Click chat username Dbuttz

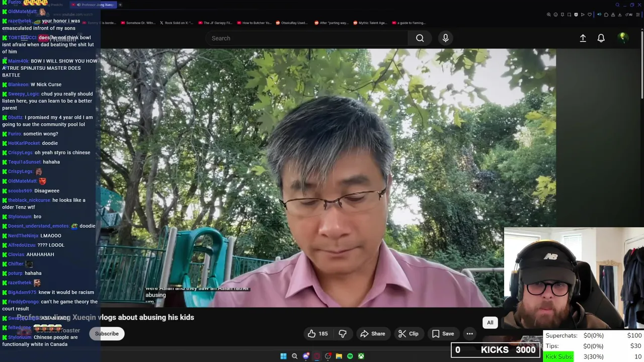point(16,118)
